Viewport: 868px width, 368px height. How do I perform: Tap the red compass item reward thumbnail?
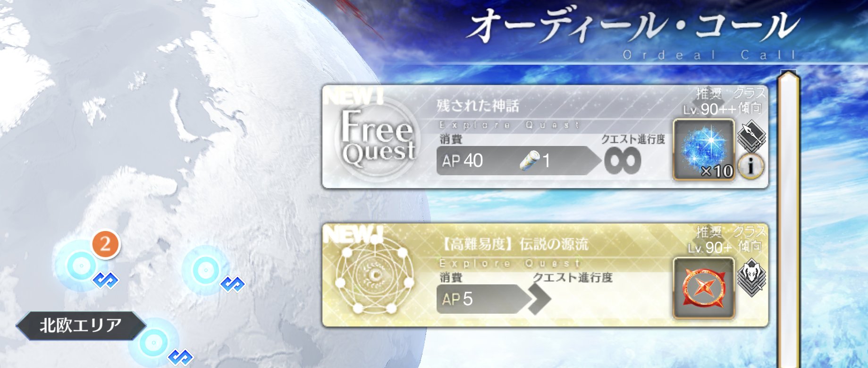tap(703, 288)
